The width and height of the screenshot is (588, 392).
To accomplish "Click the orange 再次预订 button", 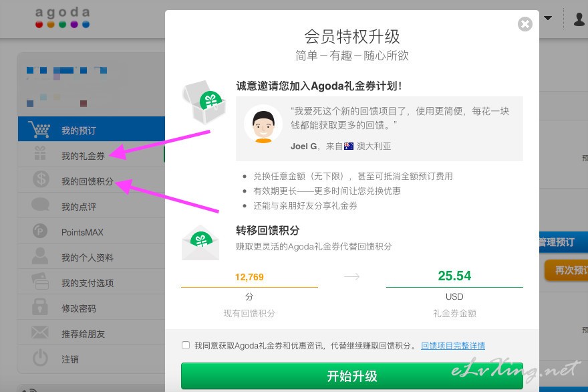I will coord(566,270).
